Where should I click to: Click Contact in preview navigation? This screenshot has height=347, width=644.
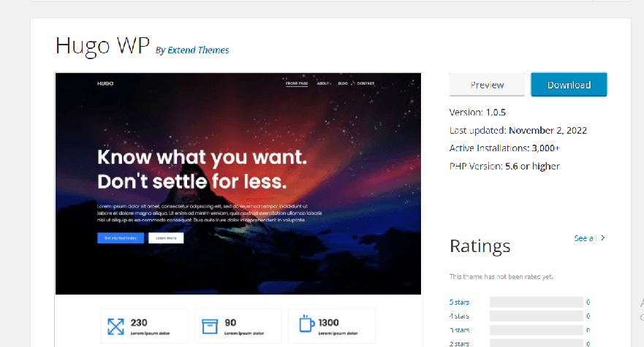[365, 83]
